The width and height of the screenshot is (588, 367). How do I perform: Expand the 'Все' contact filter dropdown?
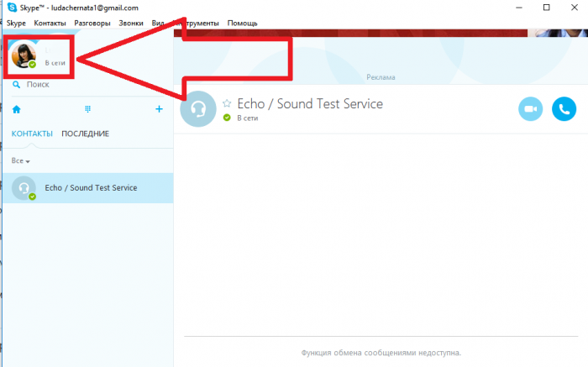point(22,160)
